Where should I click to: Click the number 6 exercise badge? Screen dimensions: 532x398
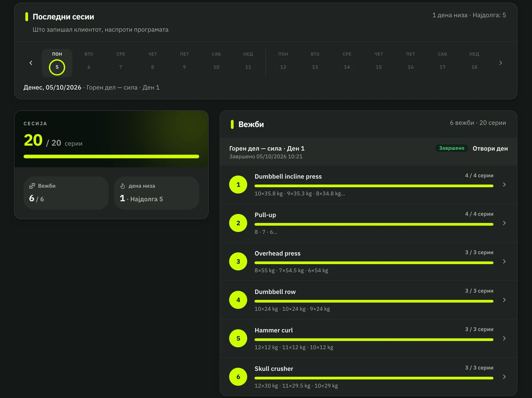coord(238,377)
